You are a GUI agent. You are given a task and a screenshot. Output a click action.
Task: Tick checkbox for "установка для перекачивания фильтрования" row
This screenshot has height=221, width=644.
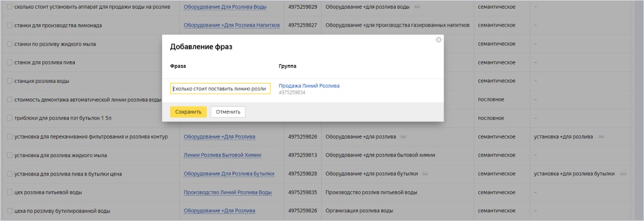click(10, 137)
